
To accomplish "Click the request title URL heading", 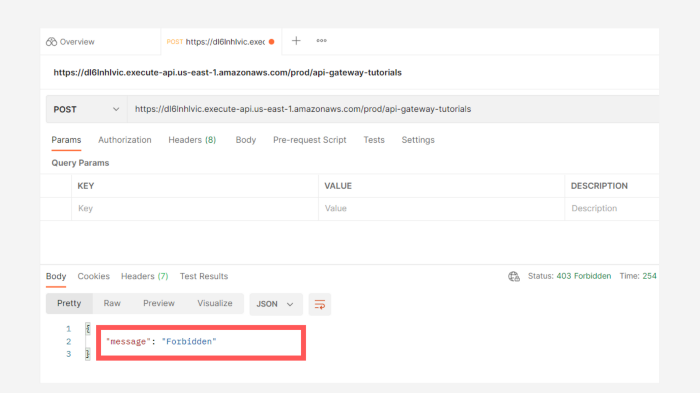I will 228,72.
